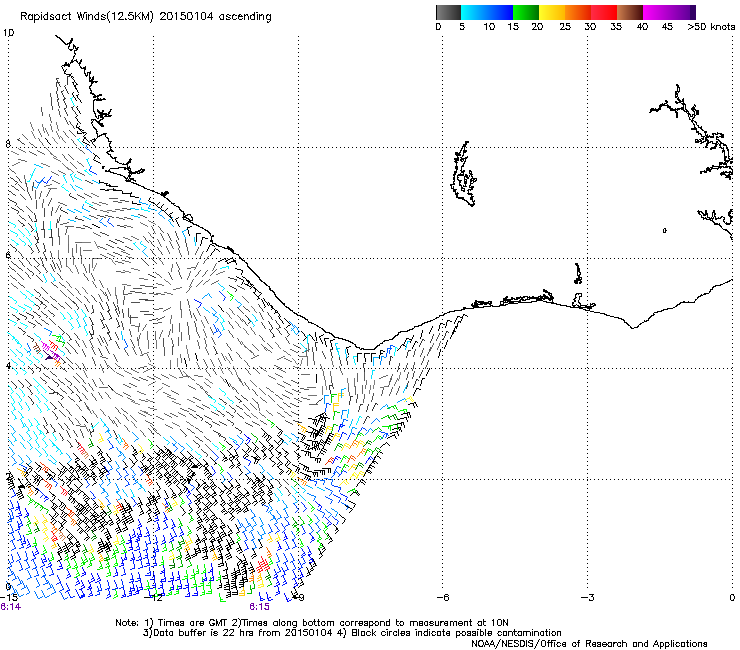This screenshot has width=740, height=650.
Task: Click the "NOAA/NESDIS/Office of Research and Applications" credit
Action: pyautogui.click(x=589, y=644)
